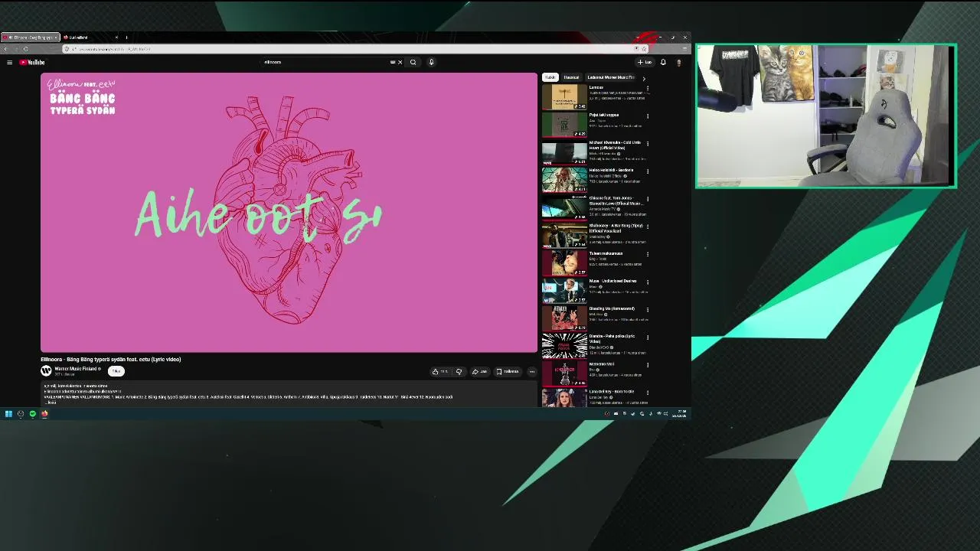Open the taskbar clock and date
Screen dimensions: 980x551
[681, 414]
